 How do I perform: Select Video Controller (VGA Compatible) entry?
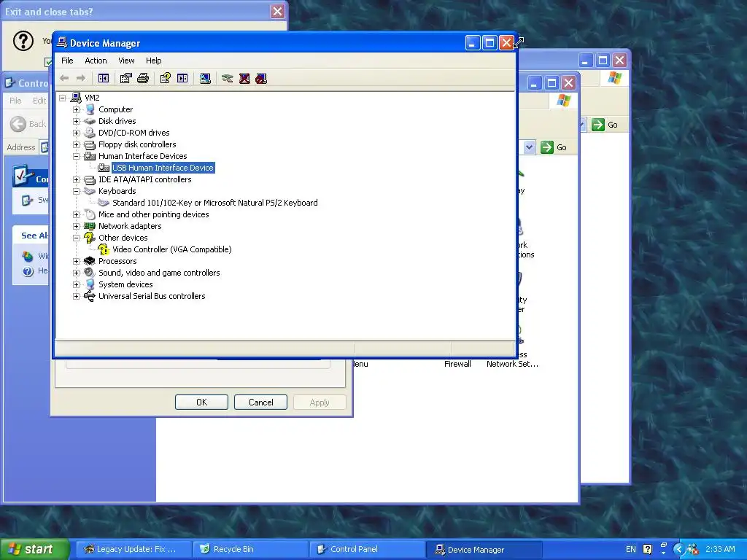(x=172, y=249)
